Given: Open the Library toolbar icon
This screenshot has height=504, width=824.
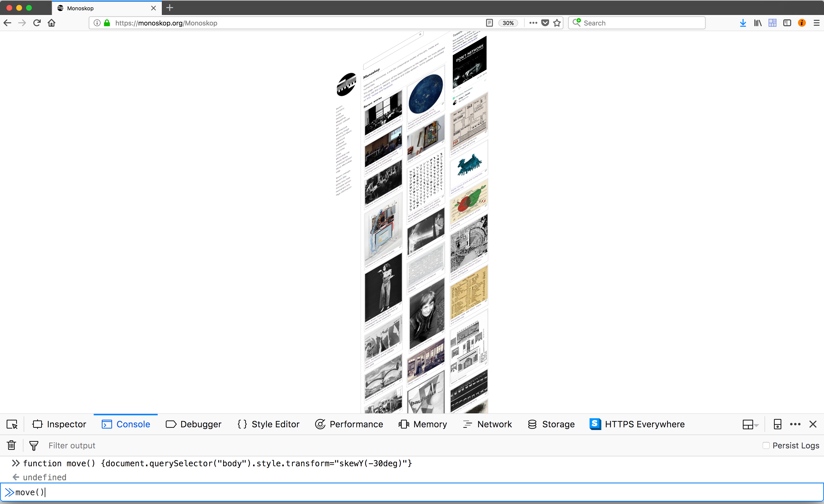Looking at the screenshot, I should tap(758, 23).
